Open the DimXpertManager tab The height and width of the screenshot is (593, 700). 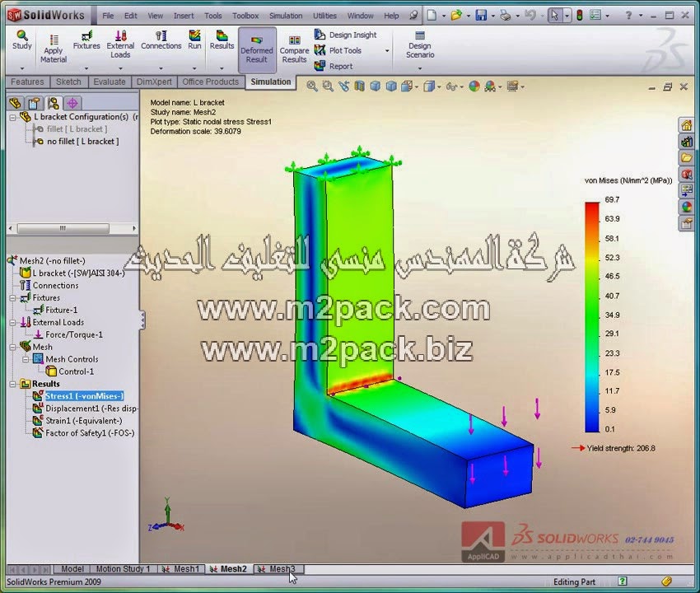[x=72, y=103]
